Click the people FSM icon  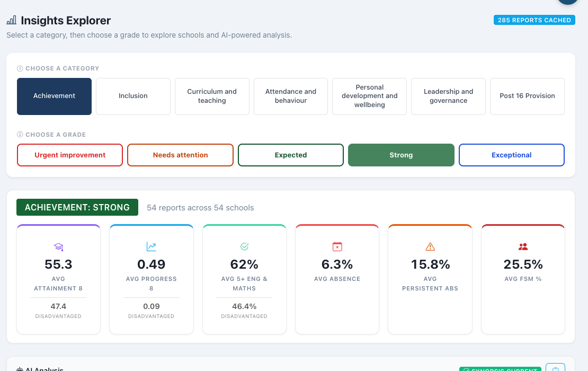click(x=523, y=246)
